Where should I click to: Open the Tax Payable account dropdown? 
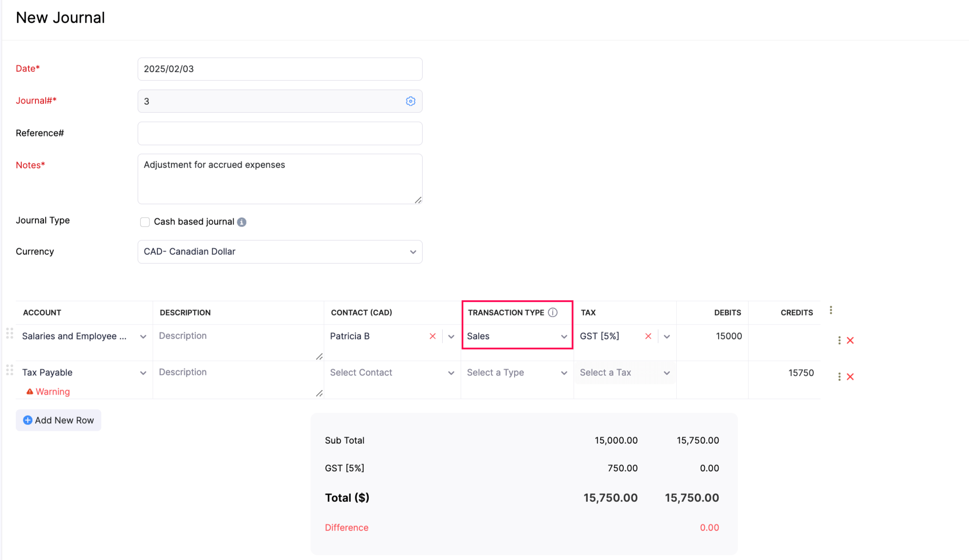pos(84,373)
